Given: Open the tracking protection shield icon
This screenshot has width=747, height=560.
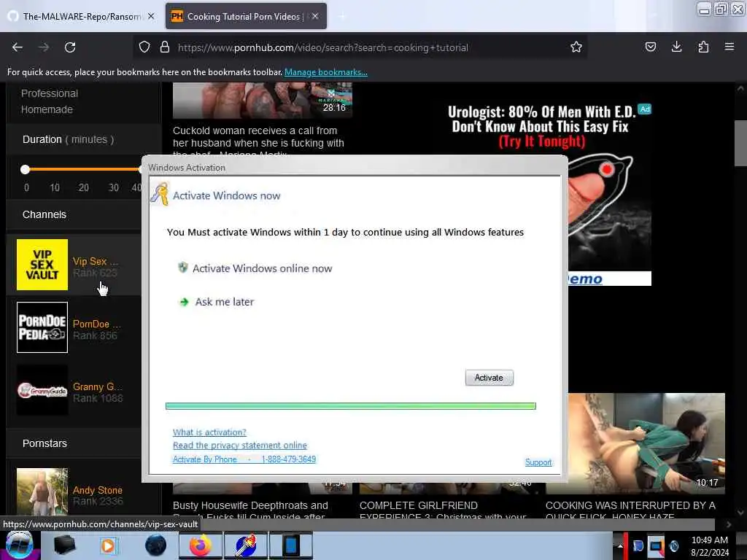Looking at the screenshot, I should [x=144, y=47].
